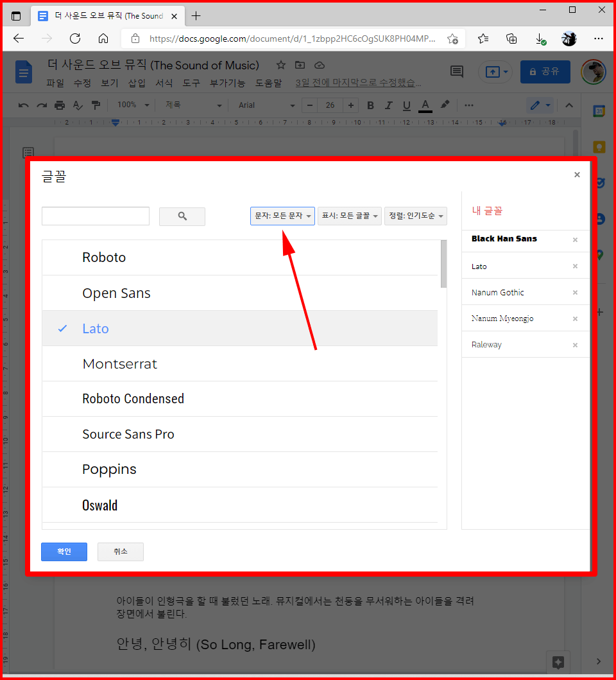Check the cloud save status icon
The height and width of the screenshot is (680, 616).
tap(320, 65)
